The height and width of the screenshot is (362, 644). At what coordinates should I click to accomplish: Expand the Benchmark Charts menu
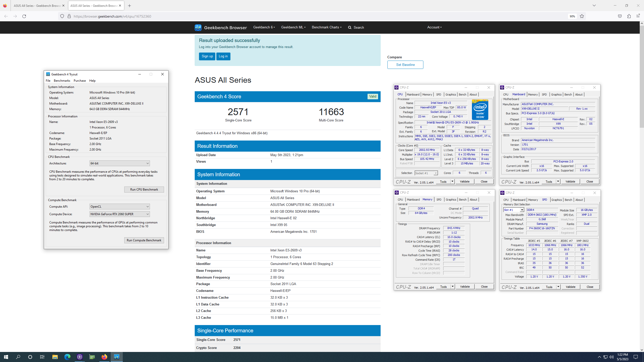pos(327,27)
